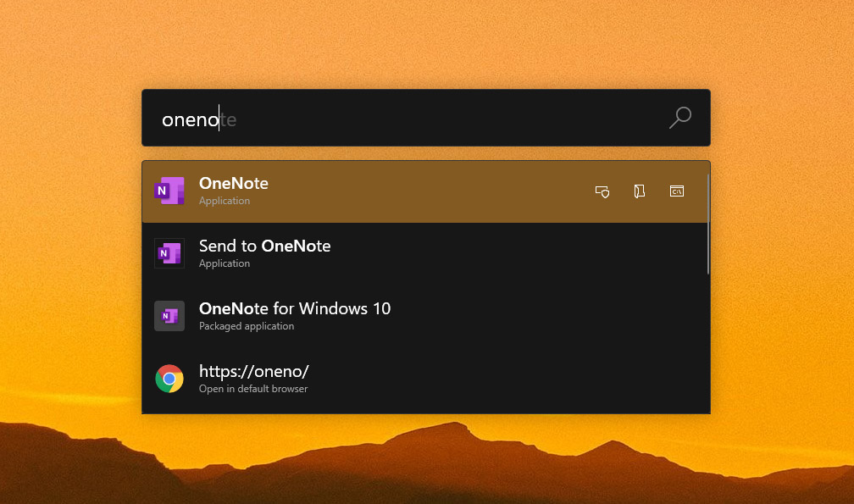This screenshot has width=854, height=504.
Task: Click the highlighted 'OneNote' result title
Action: [x=234, y=184]
